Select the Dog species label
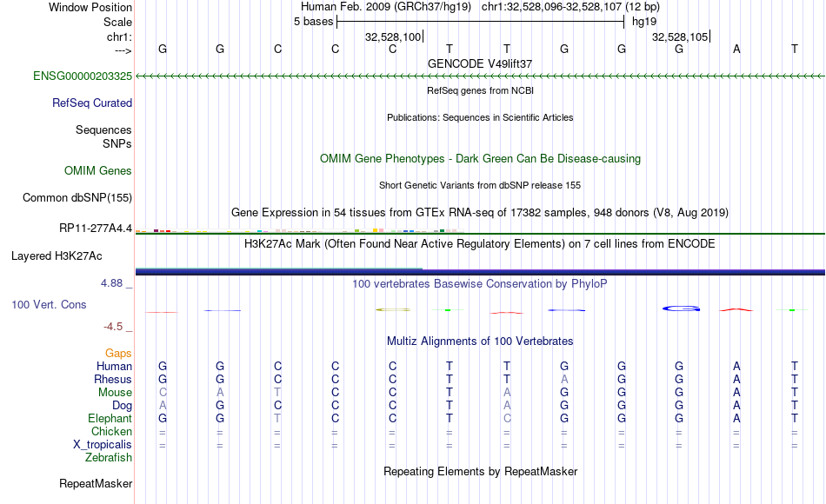The image size is (826, 504). point(123,406)
